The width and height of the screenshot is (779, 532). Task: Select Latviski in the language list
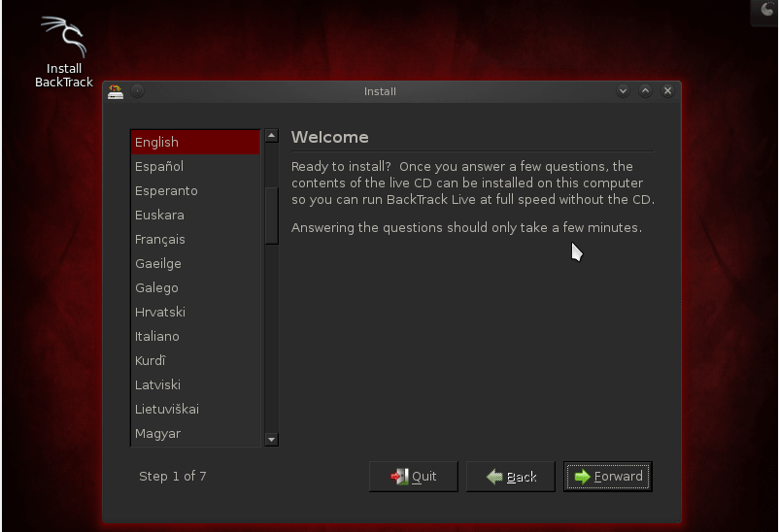click(195, 385)
